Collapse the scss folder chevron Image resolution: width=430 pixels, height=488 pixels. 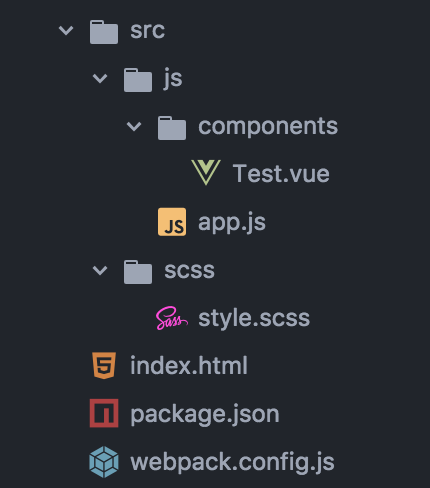pos(100,271)
